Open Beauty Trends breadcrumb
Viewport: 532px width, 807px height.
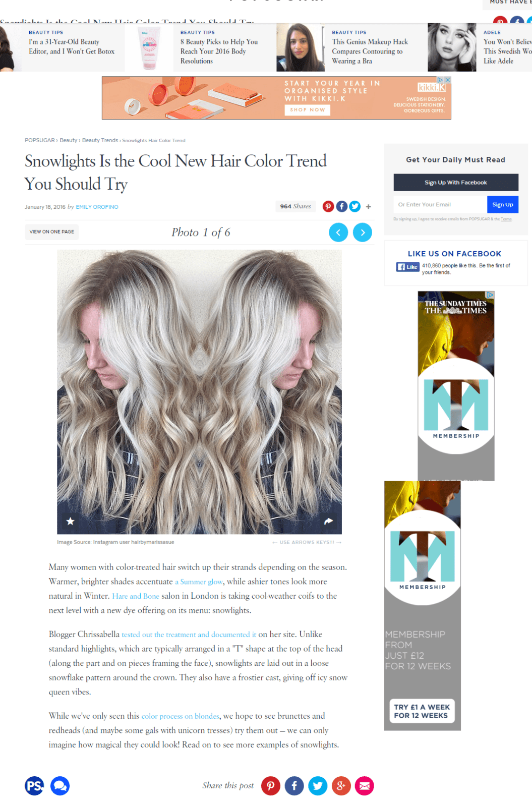(100, 140)
